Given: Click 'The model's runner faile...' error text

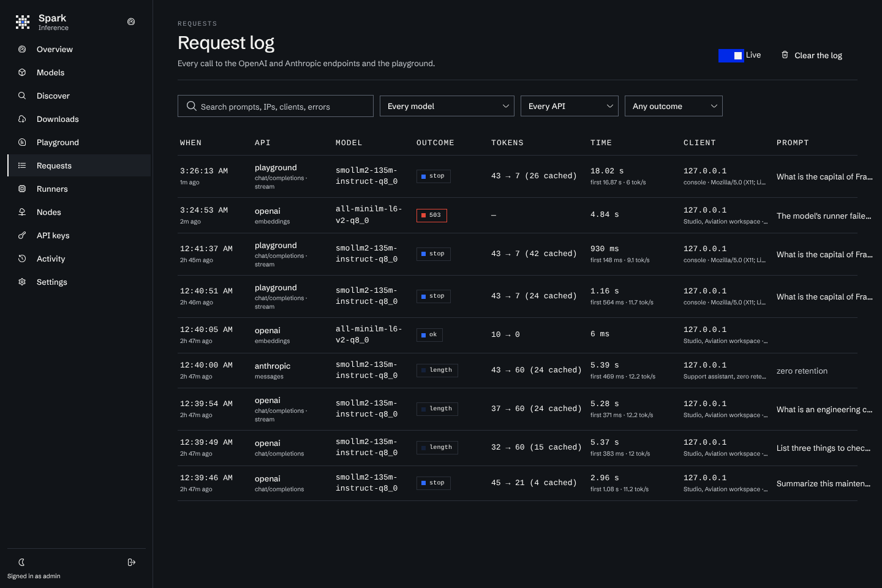Looking at the screenshot, I should point(824,216).
